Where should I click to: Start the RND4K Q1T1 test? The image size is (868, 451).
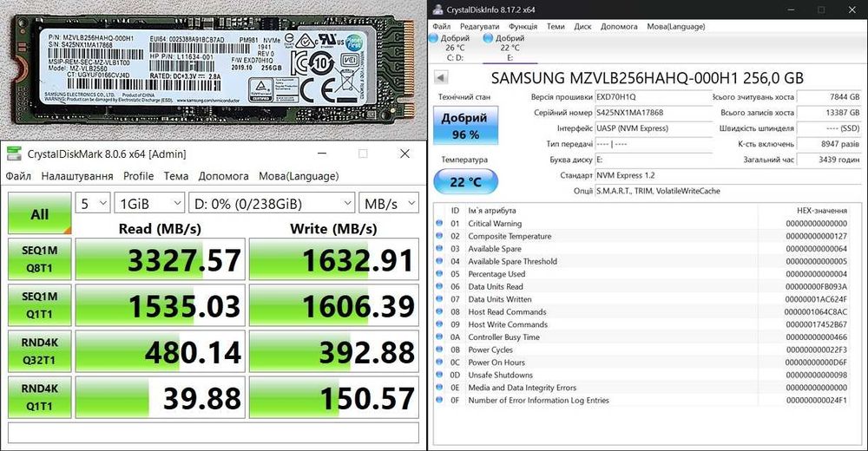point(39,396)
